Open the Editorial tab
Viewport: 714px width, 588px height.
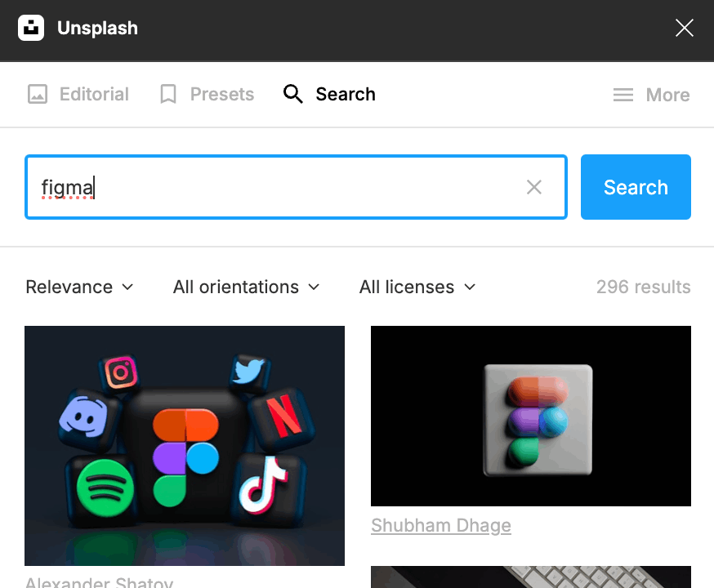click(x=78, y=94)
